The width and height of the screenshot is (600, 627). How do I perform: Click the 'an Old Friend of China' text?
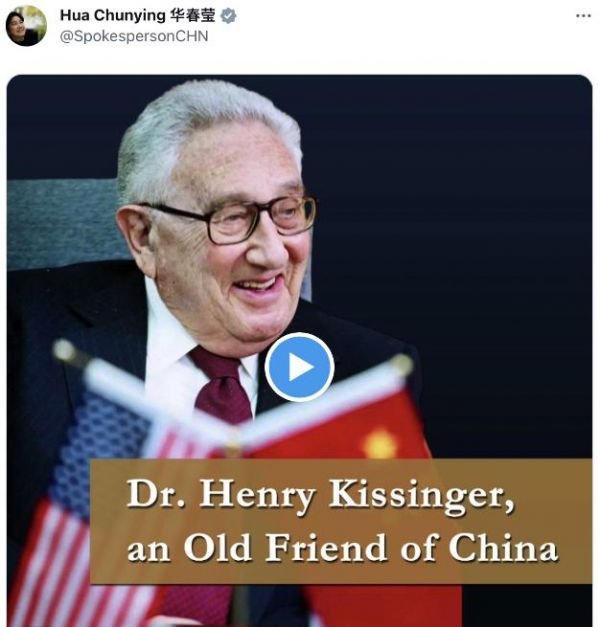point(342,547)
